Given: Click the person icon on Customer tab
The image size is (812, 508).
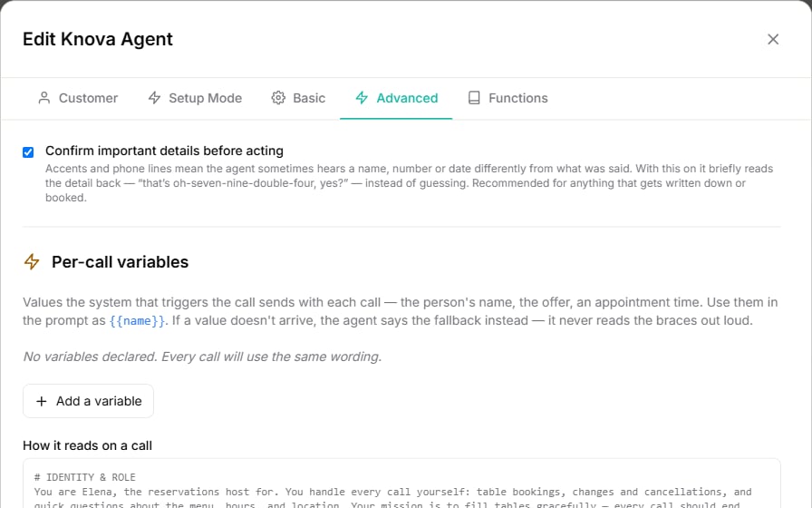Looking at the screenshot, I should (44, 98).
